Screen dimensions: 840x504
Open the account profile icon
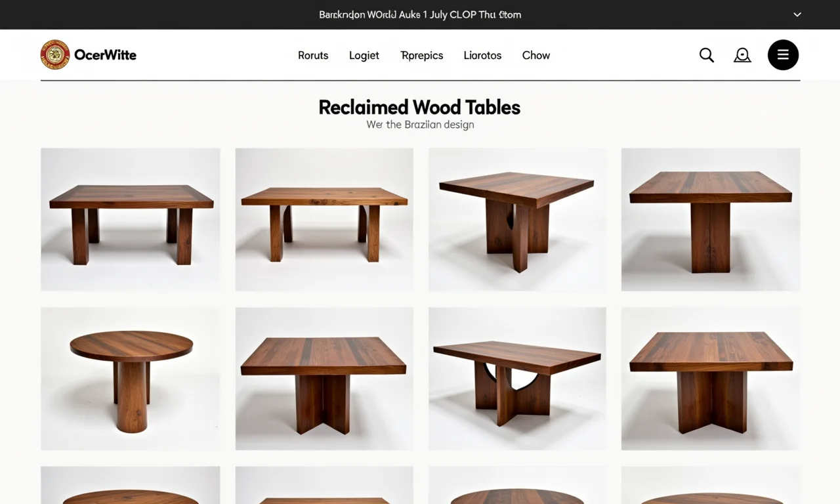(742, 55)
